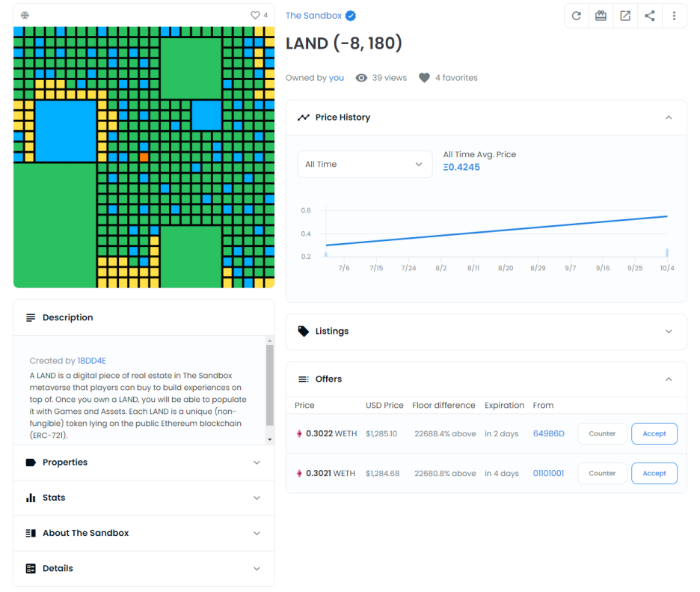Click the eye views icon
The image size is (700, 592).
[x=361, y=78]
